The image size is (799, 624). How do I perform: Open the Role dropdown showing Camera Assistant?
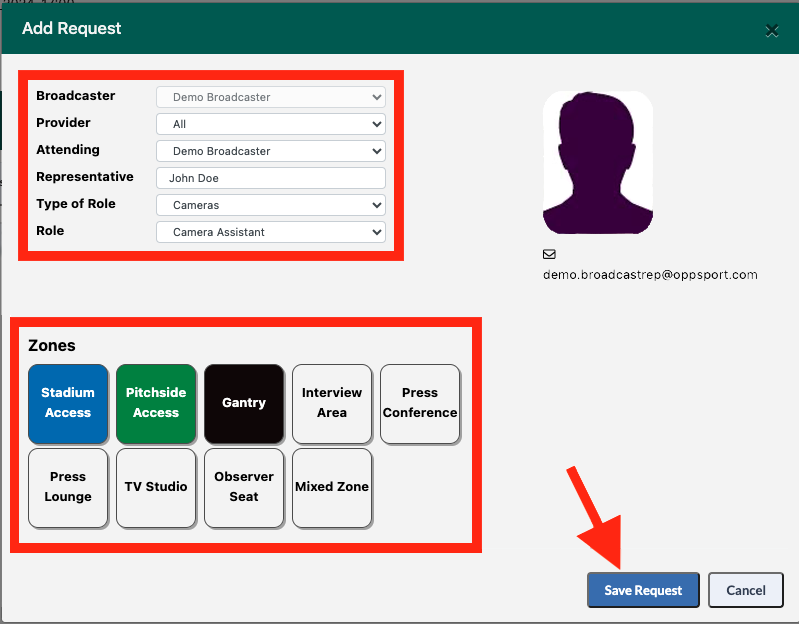point(271,232)
